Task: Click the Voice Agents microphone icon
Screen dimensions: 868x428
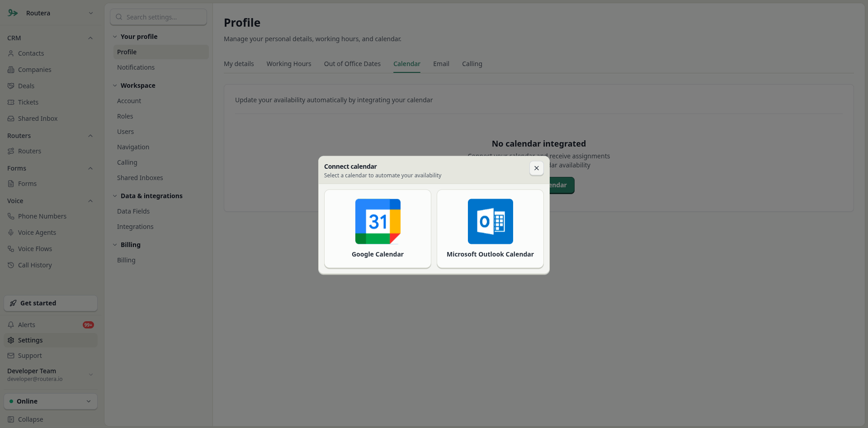Action: click(x=11, y=233)
